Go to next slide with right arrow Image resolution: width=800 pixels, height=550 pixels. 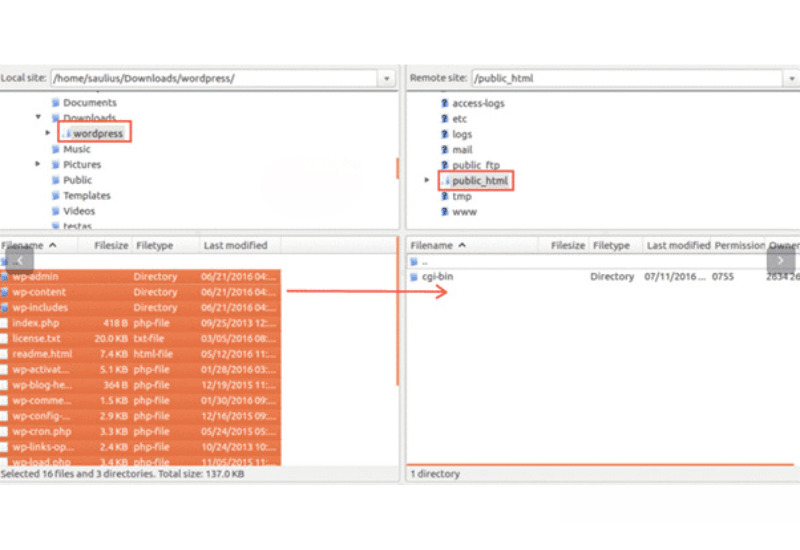[x=781, y=261]
